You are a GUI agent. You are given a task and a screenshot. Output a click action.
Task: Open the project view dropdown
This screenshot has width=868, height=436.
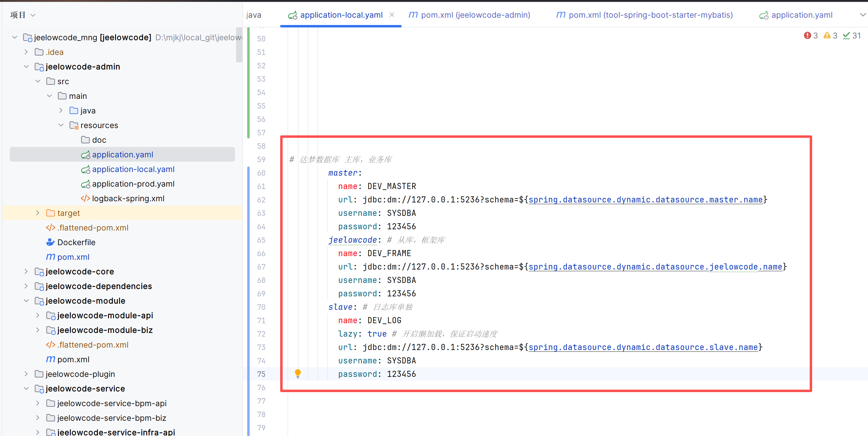[33, 15]
